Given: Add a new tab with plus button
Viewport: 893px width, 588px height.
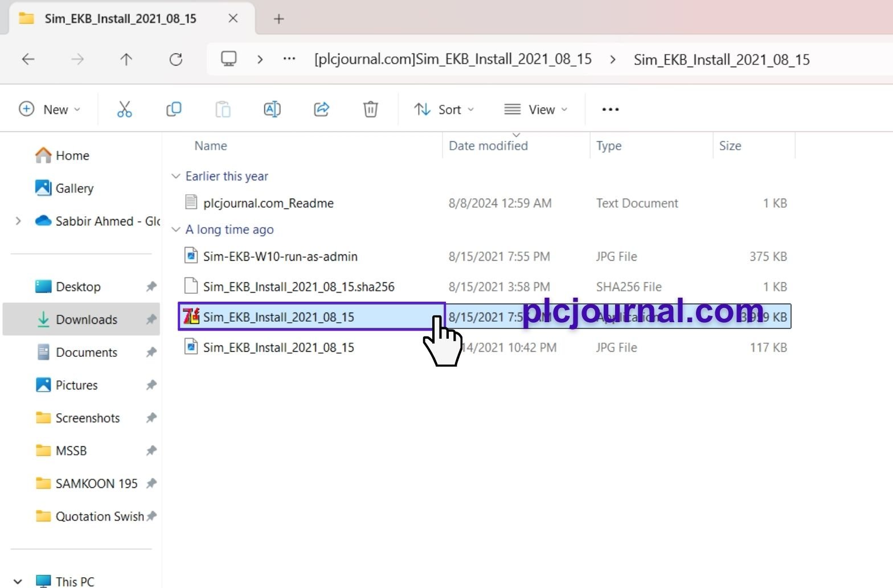Looking at the screenshot, I should [x=278, y=19].
